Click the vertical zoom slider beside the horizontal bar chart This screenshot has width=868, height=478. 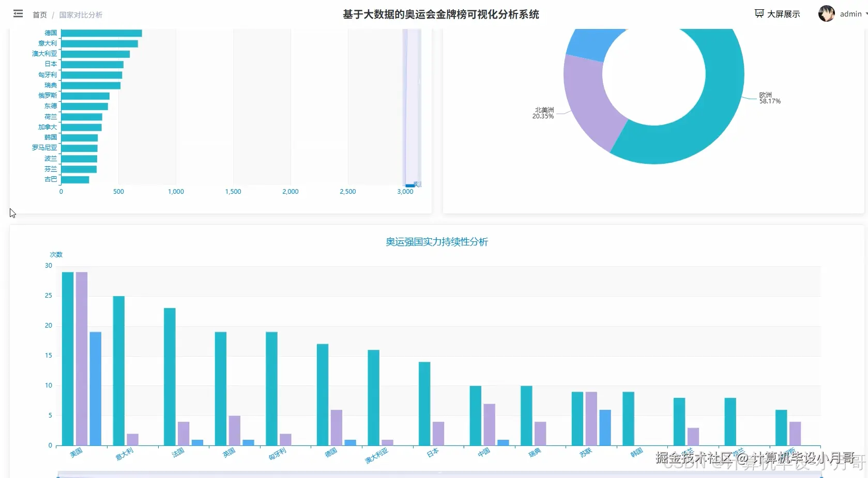pos(412,107)
